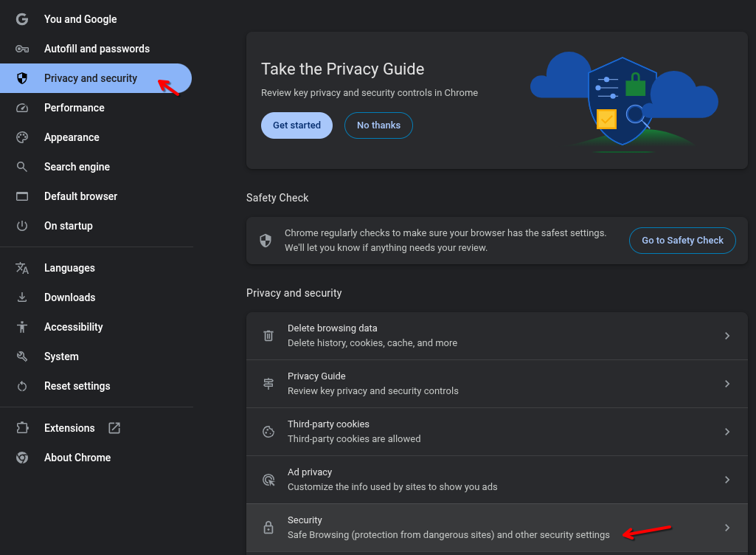Go to Performance settings
Image resolution: width=756 pixels, height=555 pixels.
[x=97, y=108]
